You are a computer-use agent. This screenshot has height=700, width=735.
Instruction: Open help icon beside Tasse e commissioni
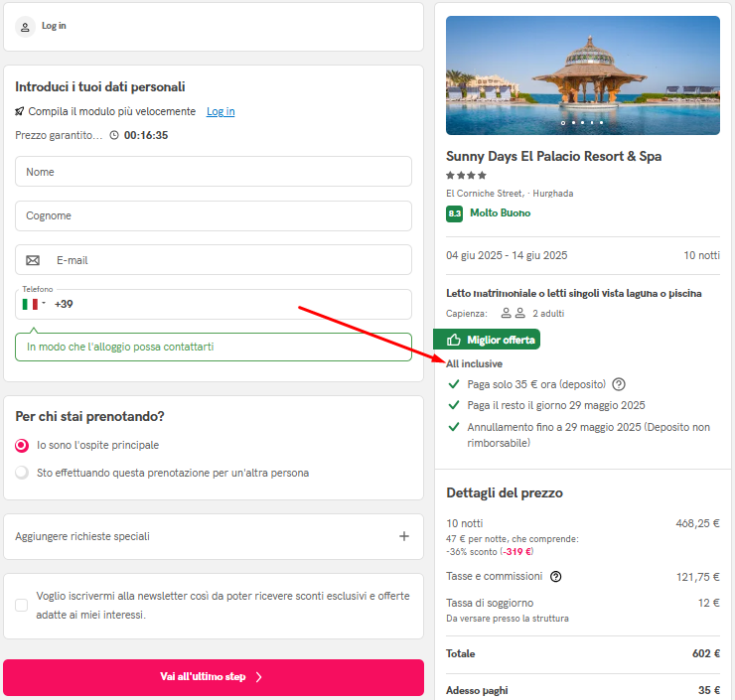coord(555,576)
